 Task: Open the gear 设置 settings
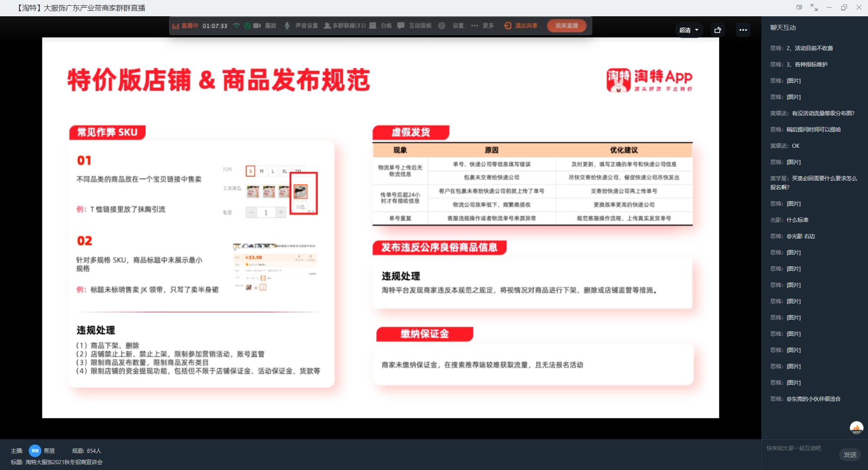coord(451,26)
